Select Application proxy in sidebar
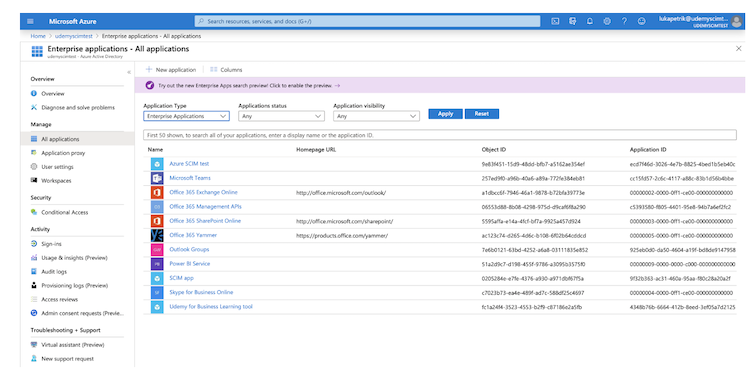This screenshot has height=380, width=750. click(x=63, y=153)
